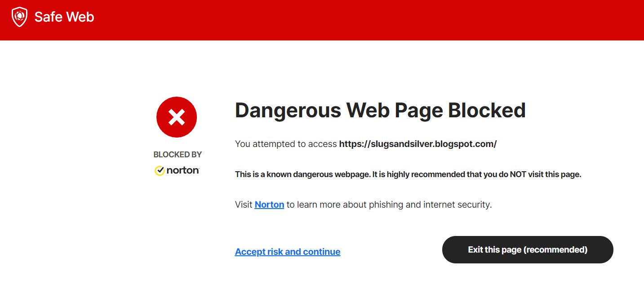Click the empty red header banner area
This screenshot has height=298, width=644.
coord(360,20)
